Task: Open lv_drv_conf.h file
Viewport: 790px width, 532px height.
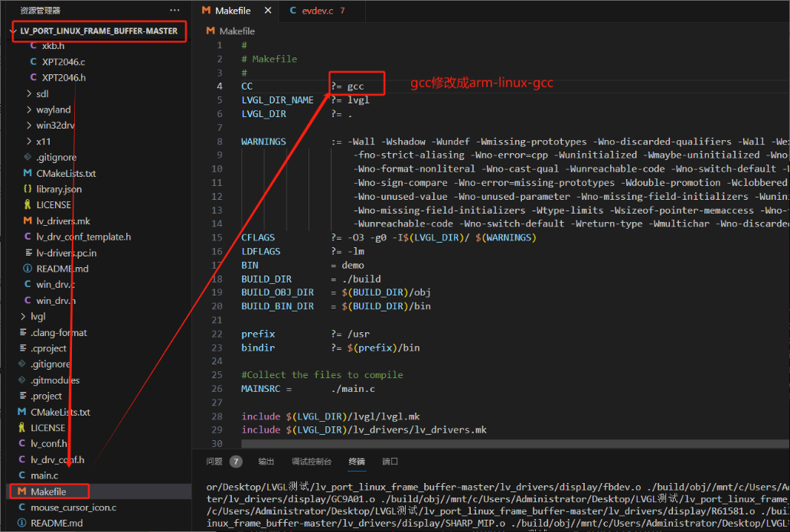Action: (x=57, y=460)
